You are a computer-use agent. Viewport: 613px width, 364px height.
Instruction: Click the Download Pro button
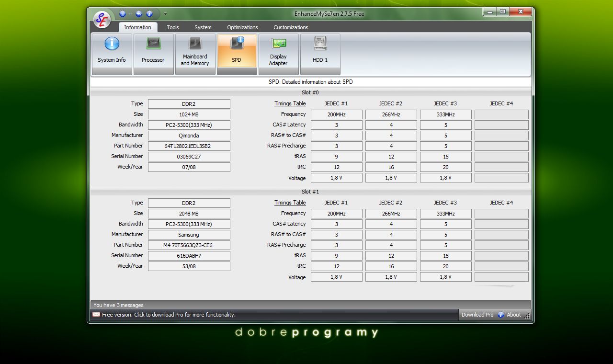point(477,315)
